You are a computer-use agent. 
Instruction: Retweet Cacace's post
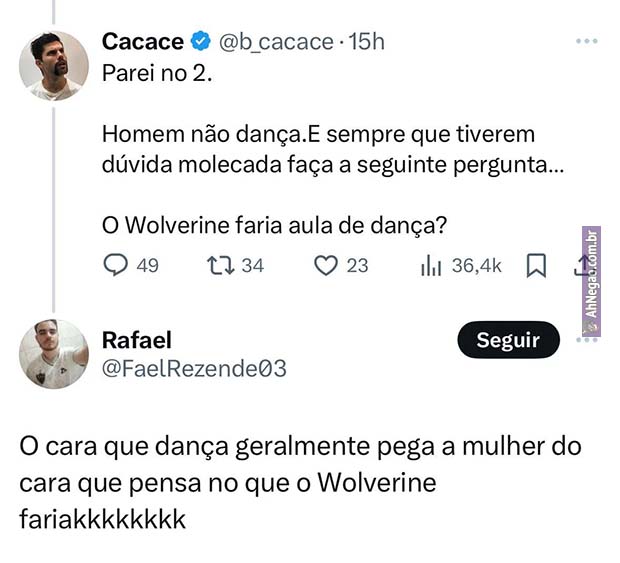pos(217,265)
